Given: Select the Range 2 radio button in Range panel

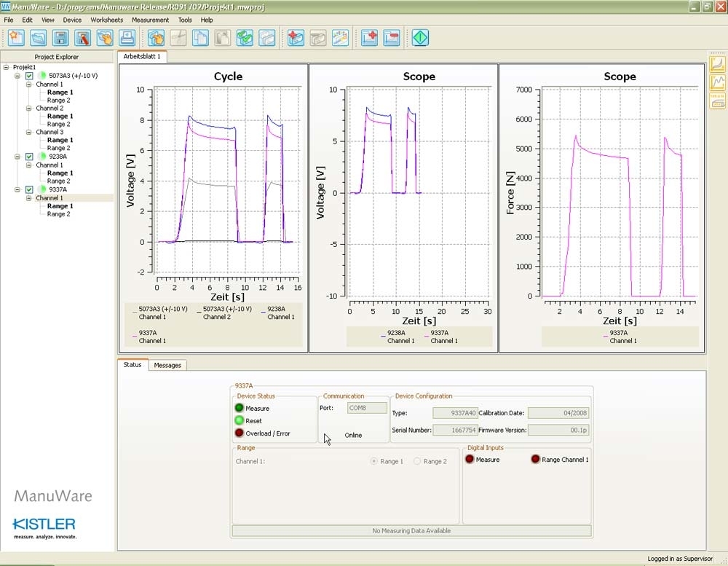Looking at the screenshot, I should click(x=417, y=461).
